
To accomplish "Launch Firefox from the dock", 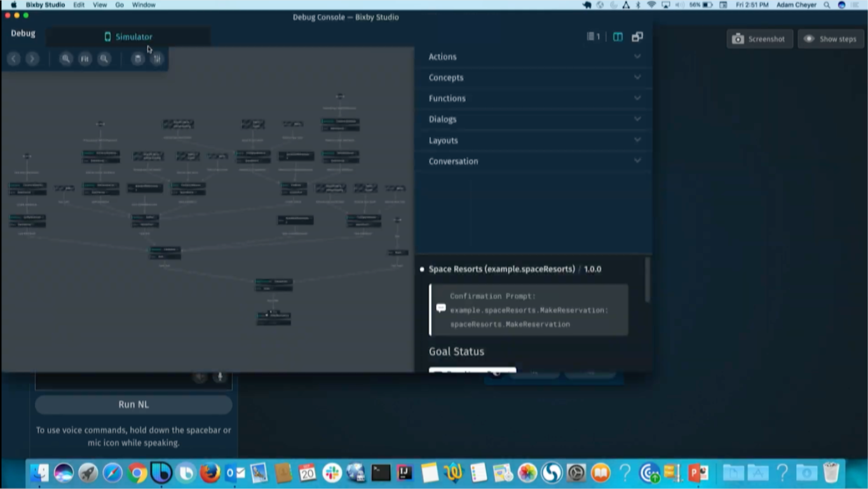I will point(210,472).
